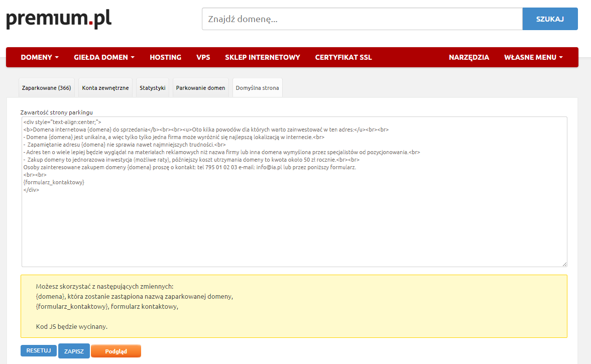Click the orange Podgląd preview button

pyautogui.click(x=116, y=351)
